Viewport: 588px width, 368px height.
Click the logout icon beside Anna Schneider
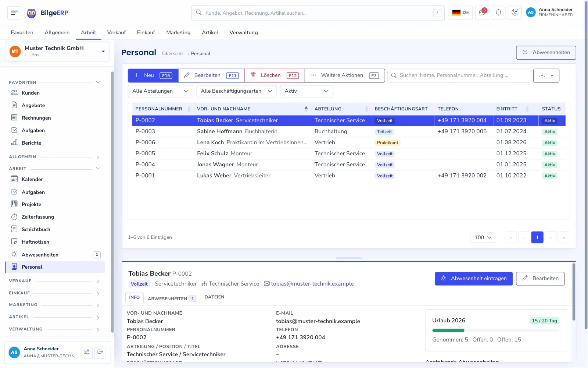(100, 352)
